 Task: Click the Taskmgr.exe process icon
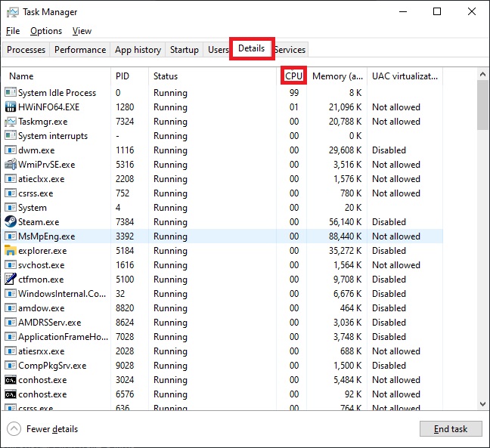(x=11, y=122)
